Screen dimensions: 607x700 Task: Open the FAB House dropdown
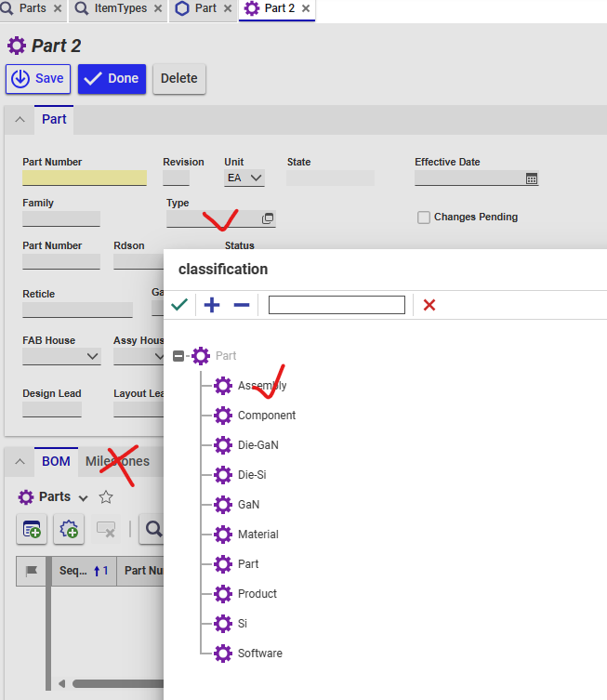point(61,356)
